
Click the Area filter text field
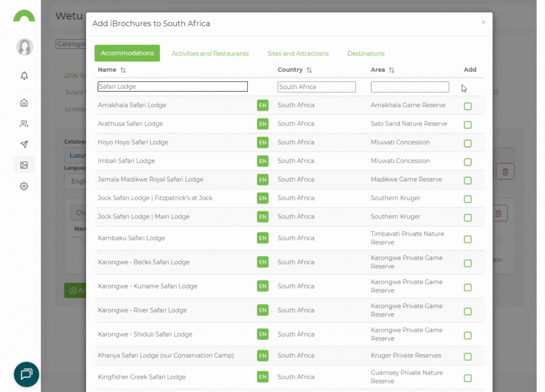coord(409,87)
